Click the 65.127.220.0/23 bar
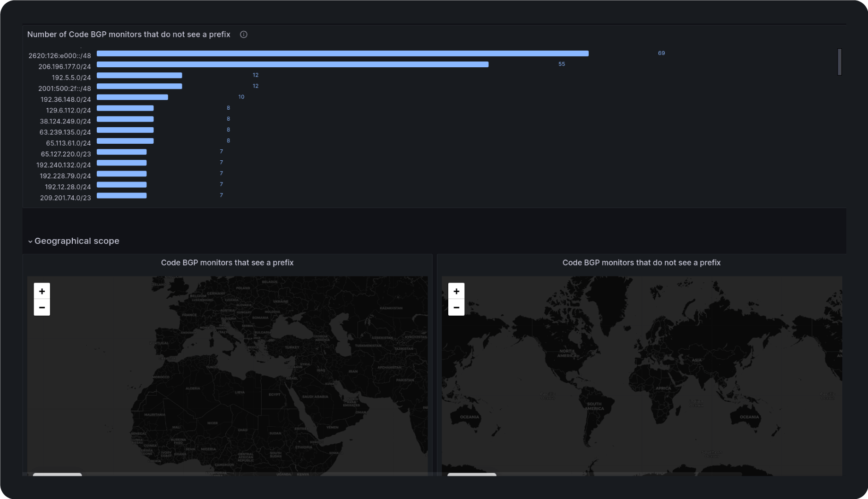 (x=122, y=152)
